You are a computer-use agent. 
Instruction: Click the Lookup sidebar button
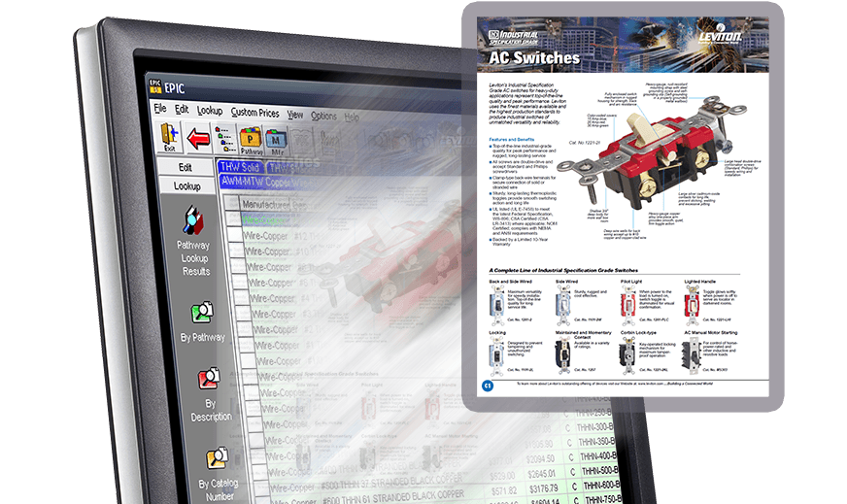(186, 185)
